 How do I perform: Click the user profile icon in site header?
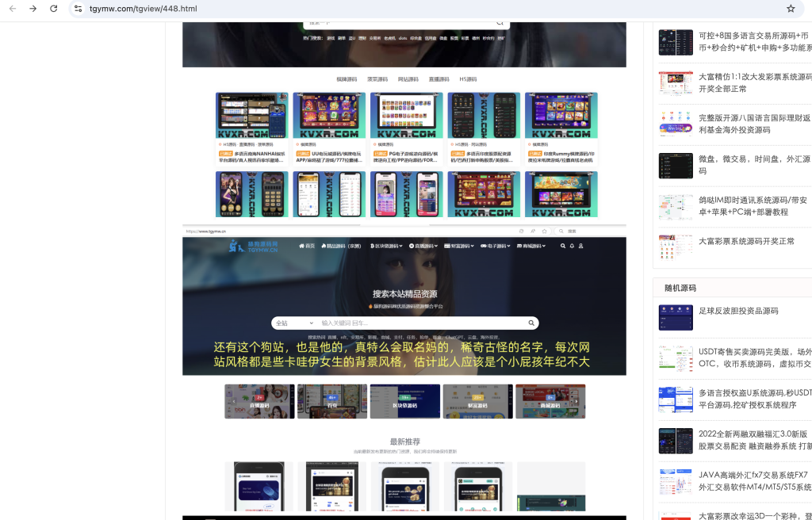point(581,247)
